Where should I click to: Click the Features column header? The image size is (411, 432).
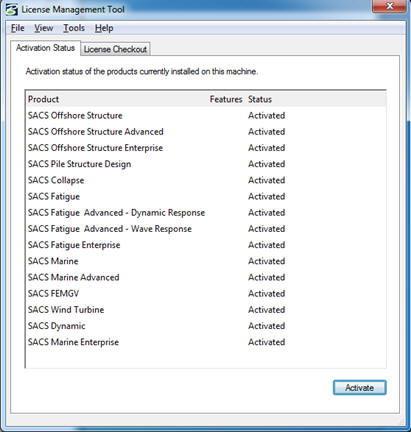(226, 99)
